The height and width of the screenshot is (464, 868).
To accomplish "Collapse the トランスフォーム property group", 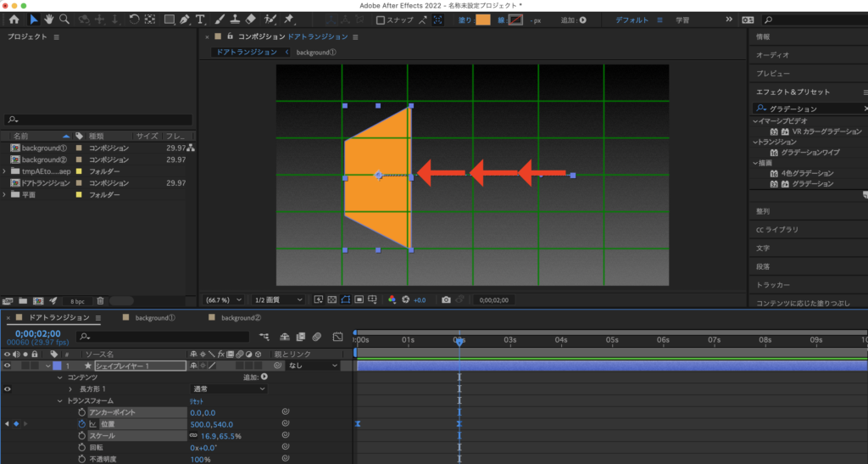I will point(60,400).
